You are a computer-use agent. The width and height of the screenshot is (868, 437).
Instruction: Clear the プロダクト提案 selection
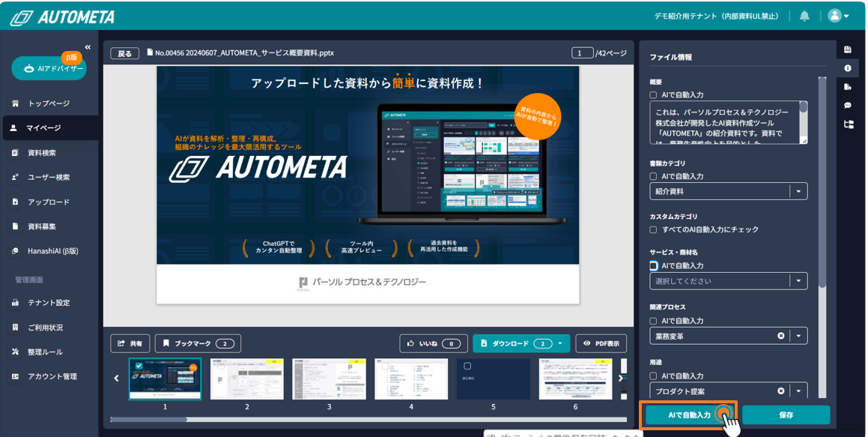[780, 391]
